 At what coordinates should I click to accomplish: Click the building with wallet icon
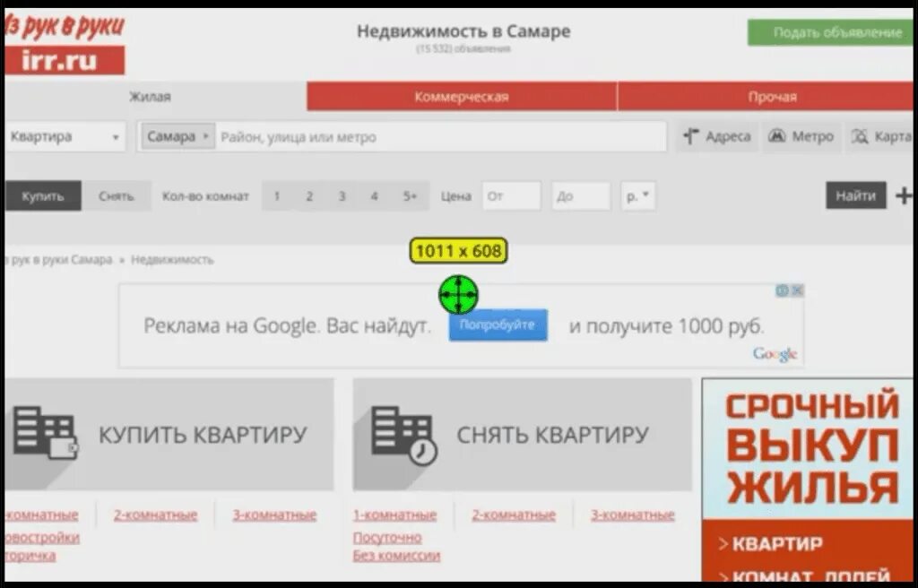coord(46,433)
